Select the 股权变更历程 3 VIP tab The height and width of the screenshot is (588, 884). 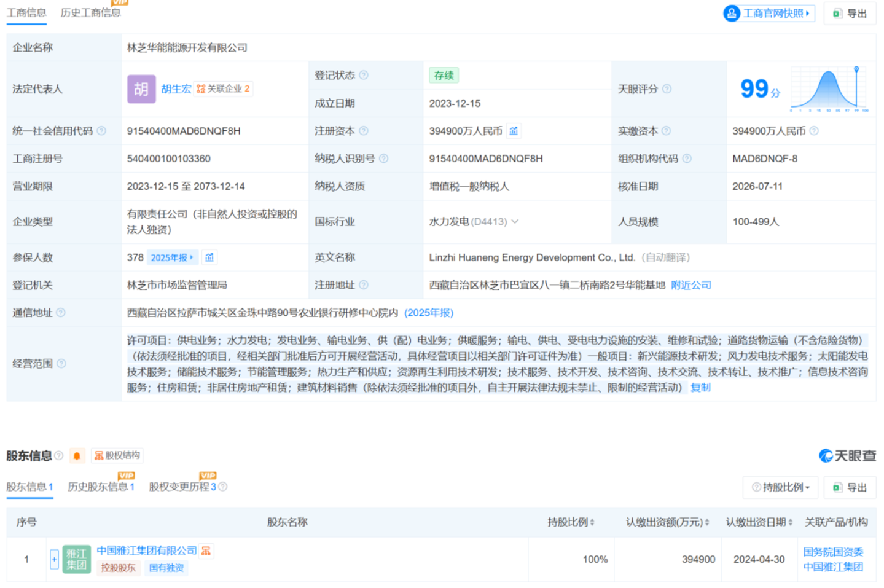pyautogui.click(x=182, y=487)
